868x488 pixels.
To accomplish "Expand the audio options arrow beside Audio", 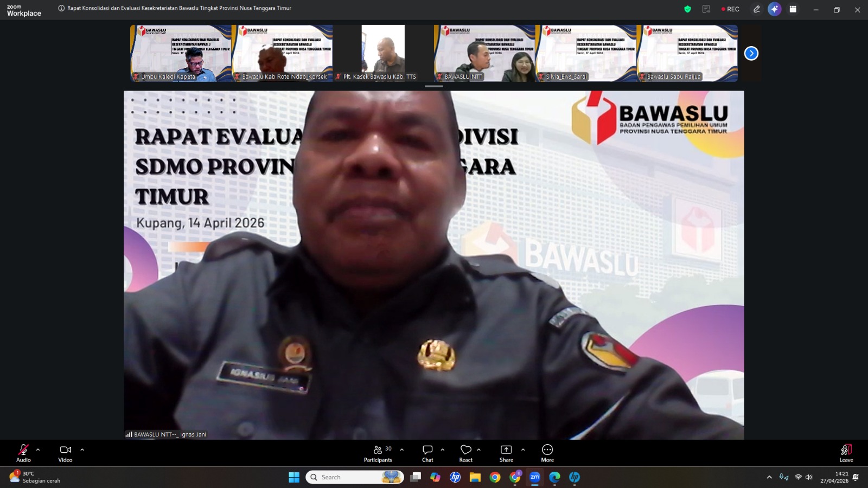I will tap(38, 450).
